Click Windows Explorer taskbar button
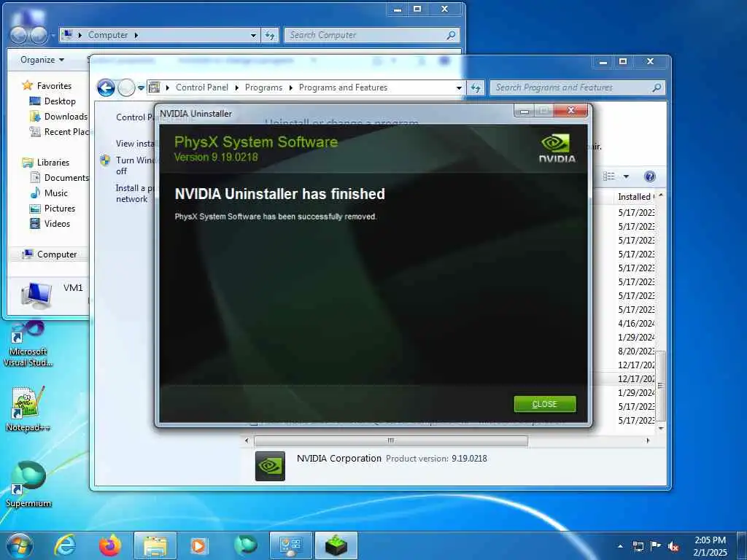This screenshot has height=560, width=747. [x=155, y=545]
